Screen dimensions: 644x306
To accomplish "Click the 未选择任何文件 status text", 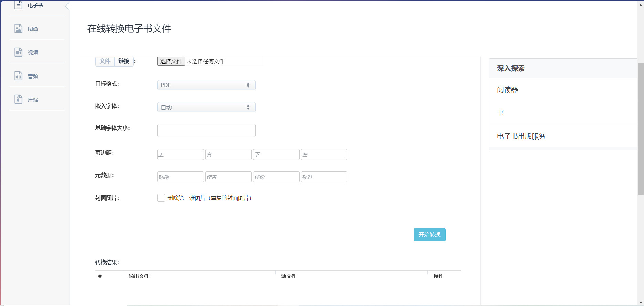I will tap(206, 61).
